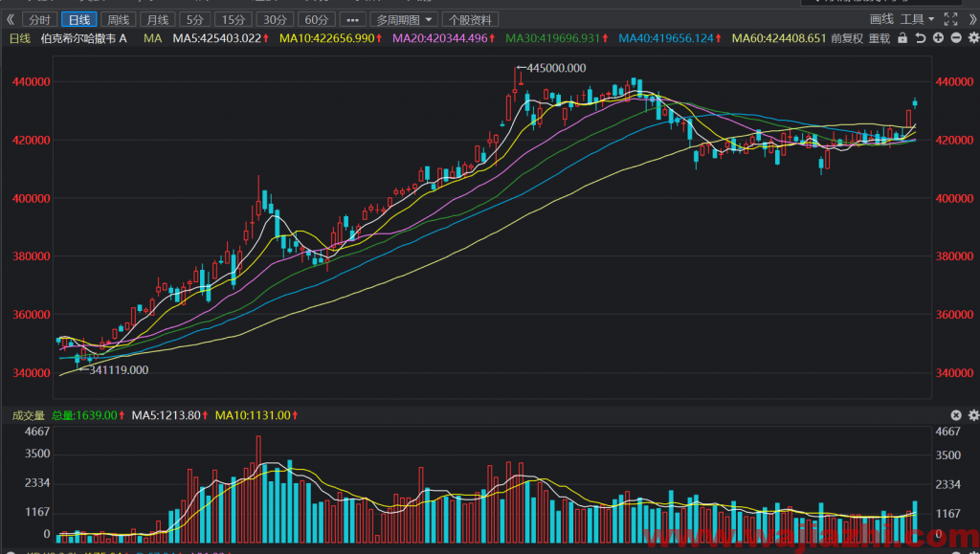Click stock name 伯克希尔哈撒韦 A
The image size is (980, 554).
84,38
